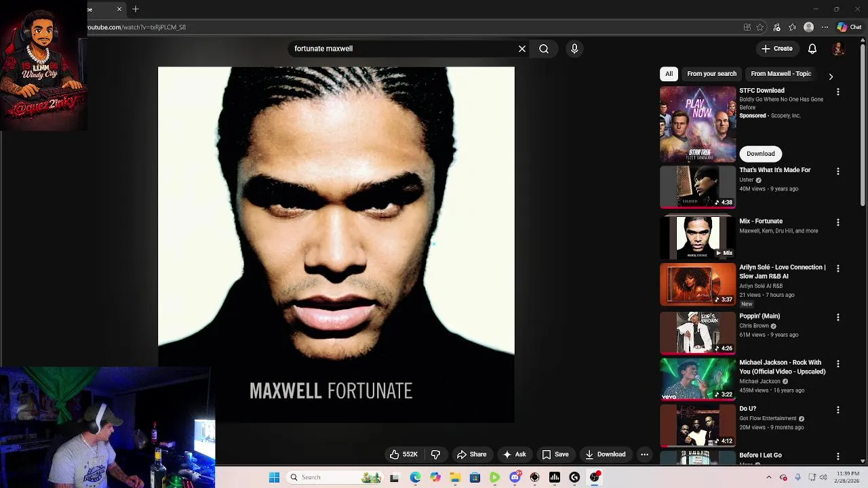The image size is (868, 488).
Task: Open the media control music icon in toolbar
Action: click(776, 27)
